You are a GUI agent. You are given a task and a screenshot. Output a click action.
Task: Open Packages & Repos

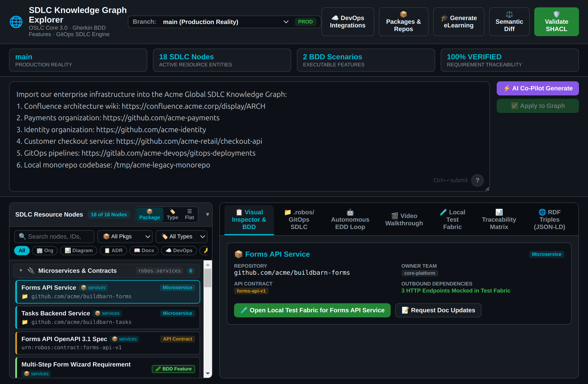(403, 22)
